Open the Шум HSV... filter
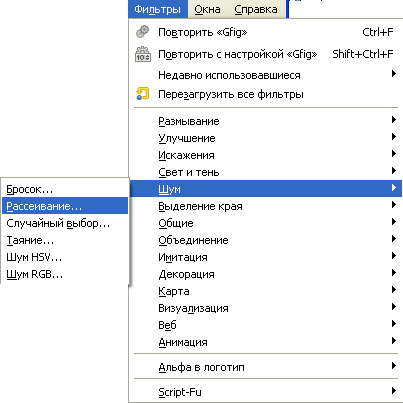 point(65,257)
